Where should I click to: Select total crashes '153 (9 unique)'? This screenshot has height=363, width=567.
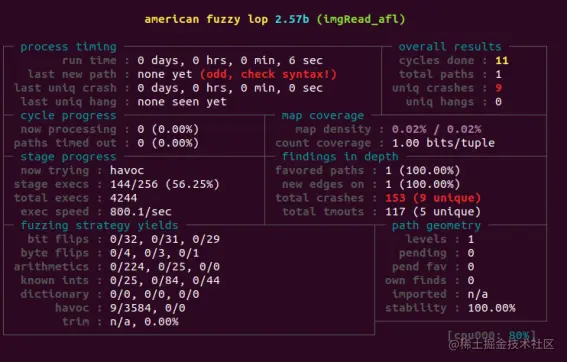pyautogui.click(x=433, y=198)
